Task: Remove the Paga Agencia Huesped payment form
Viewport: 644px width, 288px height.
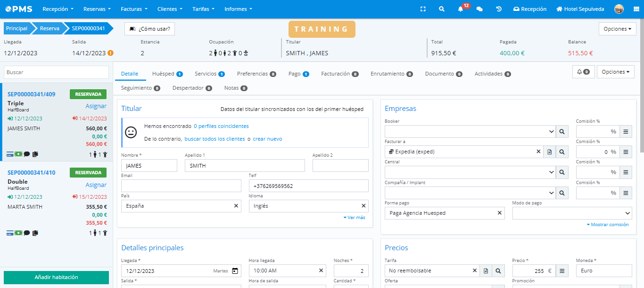Action: tap(499, 213)
